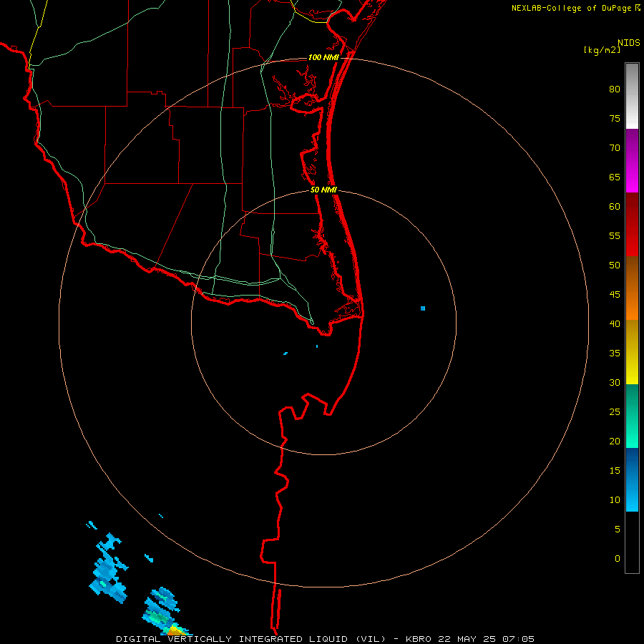Click the KBRO station identifier in the caption
The width and height of the screenshot is (644, 644).
pyautogui.click(x=418, y=639)
